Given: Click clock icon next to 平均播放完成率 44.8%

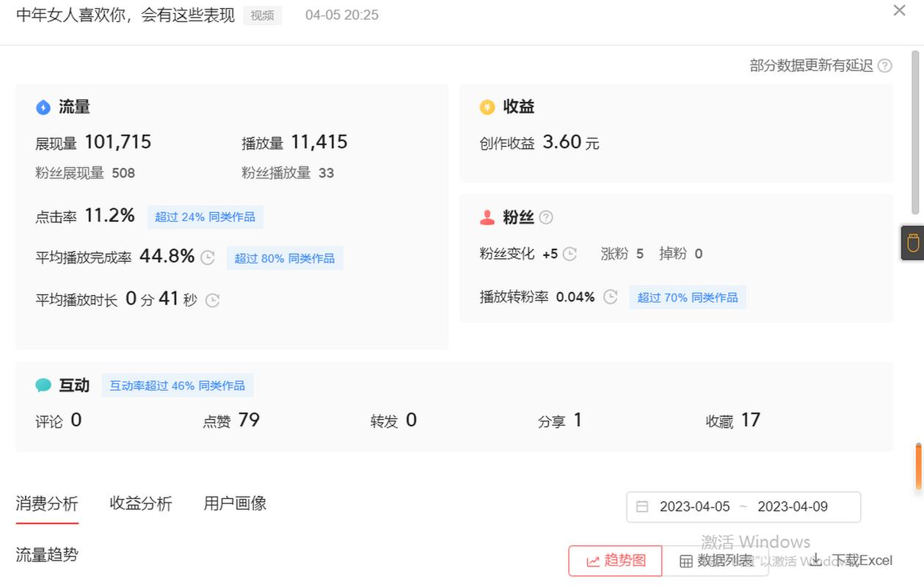Looking at the screenshot, I should [x=208, y=258].
